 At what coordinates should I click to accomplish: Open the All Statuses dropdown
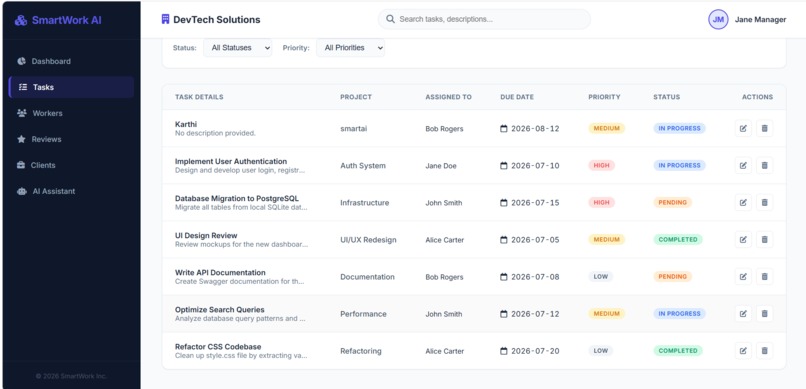[x=237, y=47]
